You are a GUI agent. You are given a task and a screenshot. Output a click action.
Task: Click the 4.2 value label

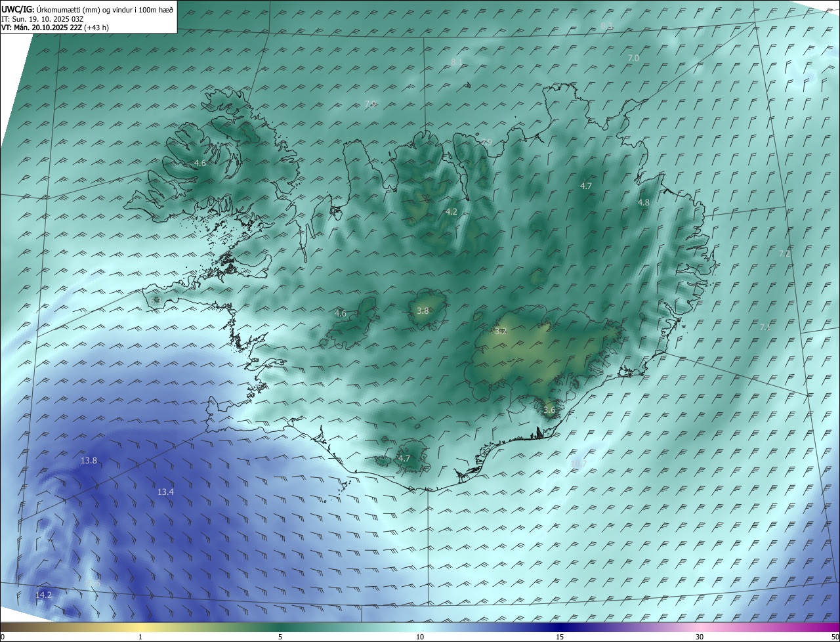coord(451,211)
